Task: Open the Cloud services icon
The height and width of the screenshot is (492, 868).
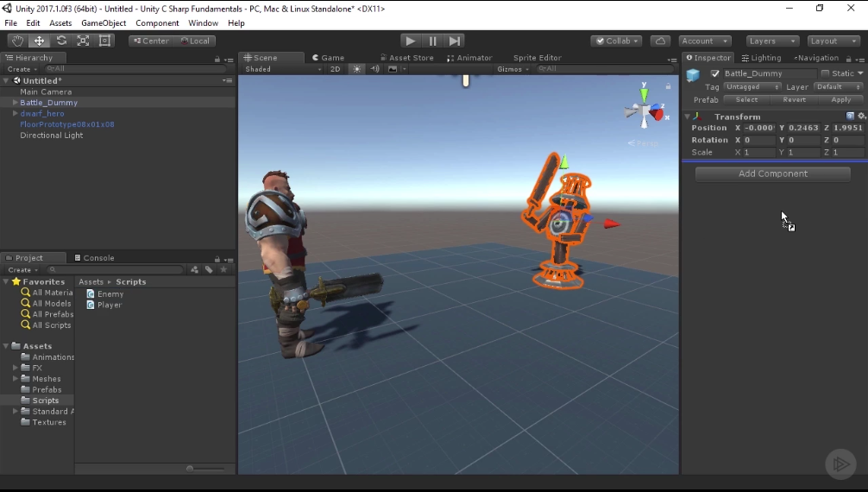Action: point(660,41)
